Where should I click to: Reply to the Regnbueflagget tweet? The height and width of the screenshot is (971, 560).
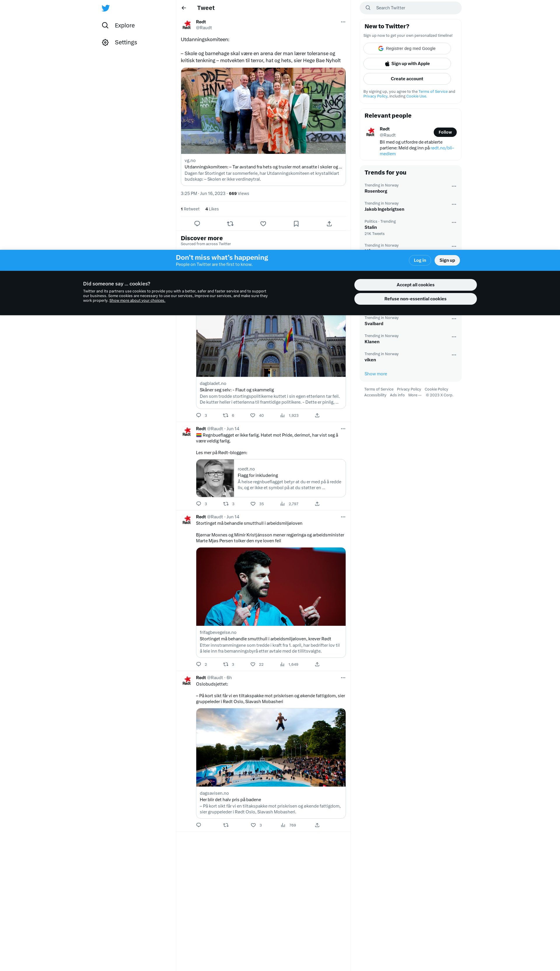pos(198,504)
